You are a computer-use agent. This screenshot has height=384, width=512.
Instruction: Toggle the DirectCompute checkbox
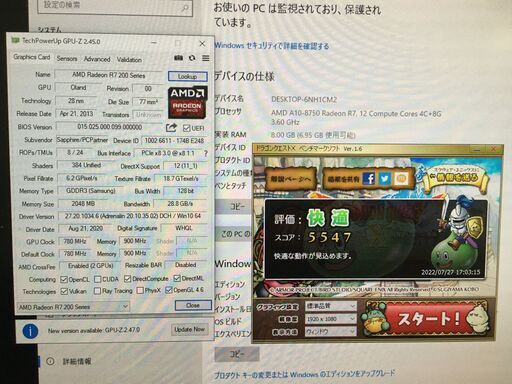click(127, 279)
